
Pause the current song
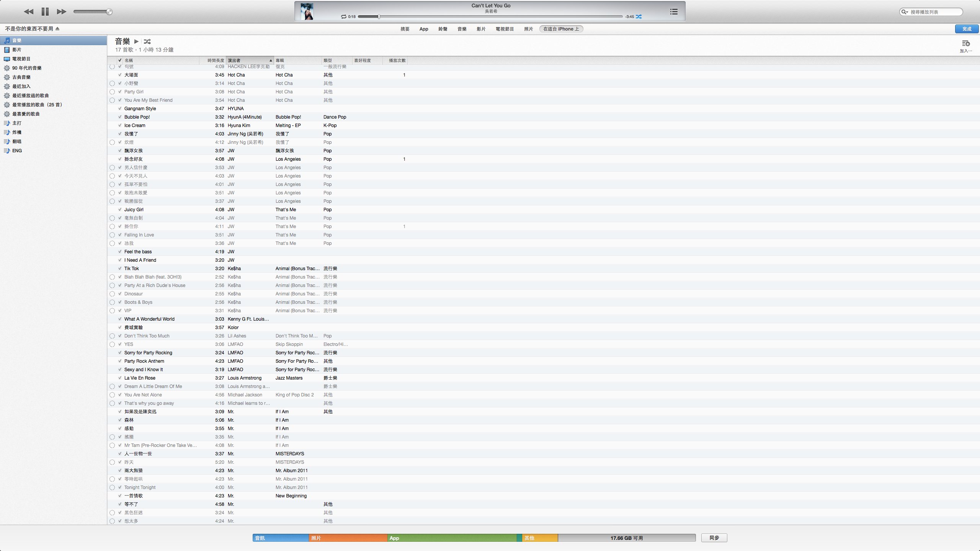45,12
